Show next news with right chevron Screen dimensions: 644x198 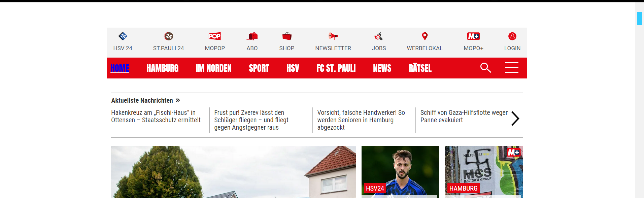(x=515, y=119)
